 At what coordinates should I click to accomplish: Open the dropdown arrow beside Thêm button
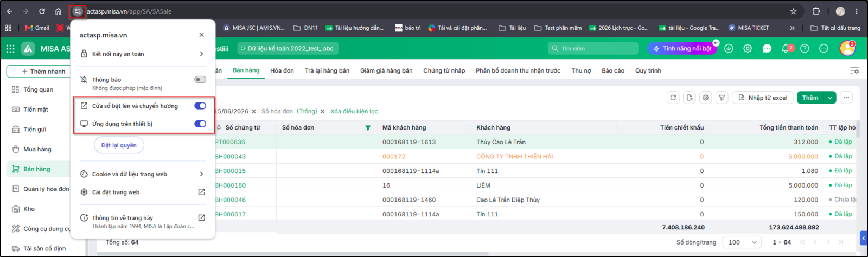click(x=829, y=98)
